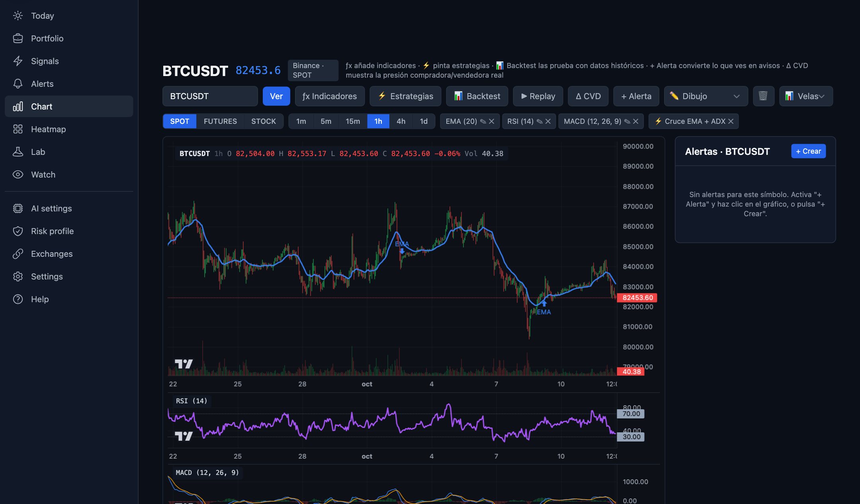Toggle the Δ CVD indicator
860x504 pixels.
588,96
